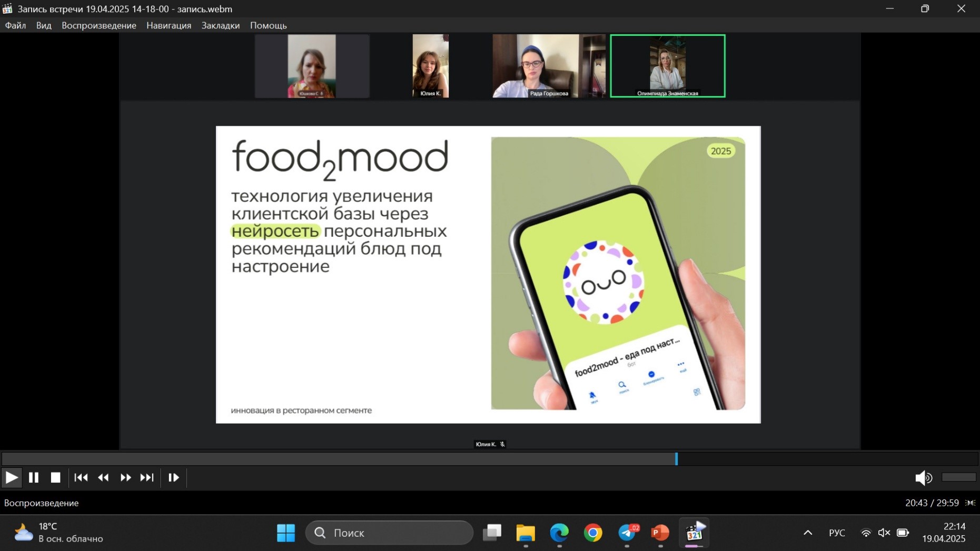Viewport: 980px width, 551px height.
Task: Open the Навигация menu
Action: click(x=169, y=25)
